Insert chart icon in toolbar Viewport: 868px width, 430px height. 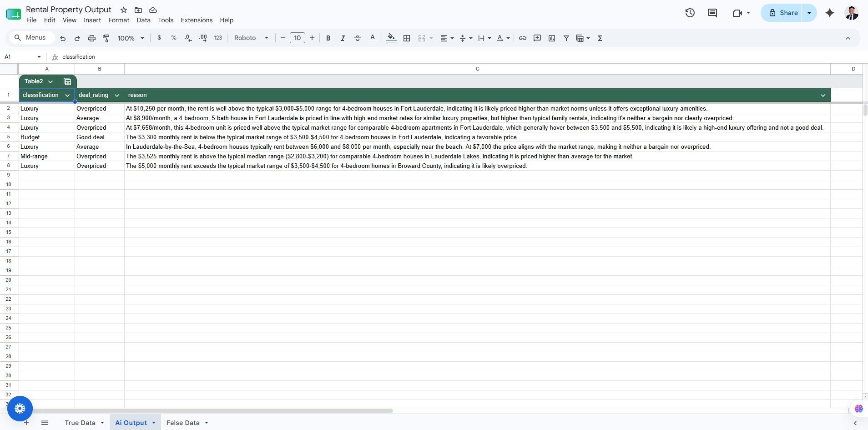click(552, 38)
